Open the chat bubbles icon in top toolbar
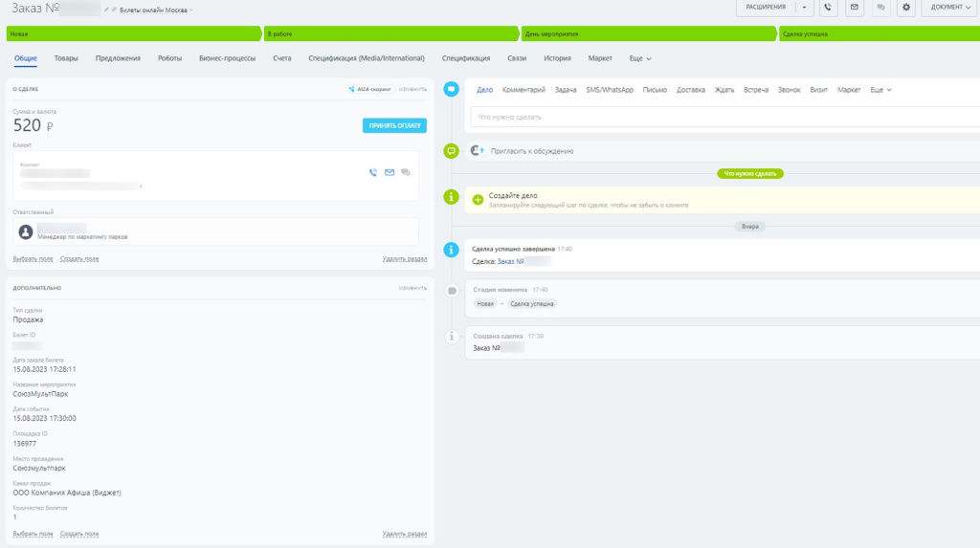980x548 pixels. (880, 8)
